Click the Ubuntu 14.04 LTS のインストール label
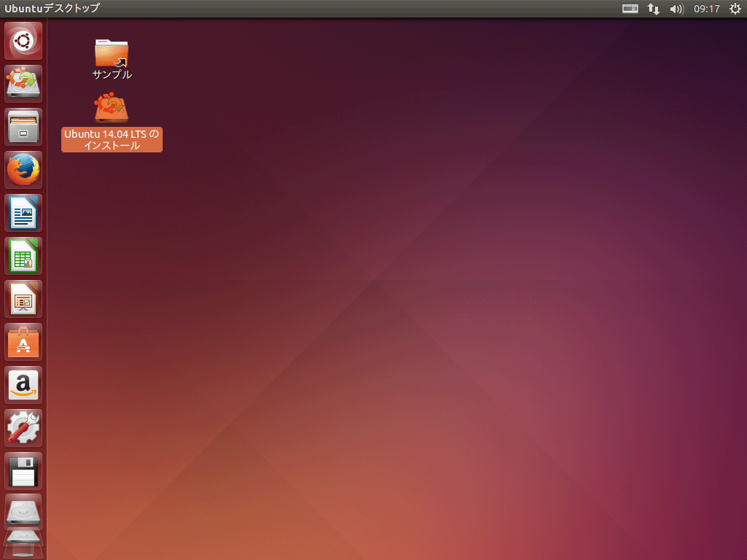Image resolution: width=747 pixels, height=560 pixels. 112,139
